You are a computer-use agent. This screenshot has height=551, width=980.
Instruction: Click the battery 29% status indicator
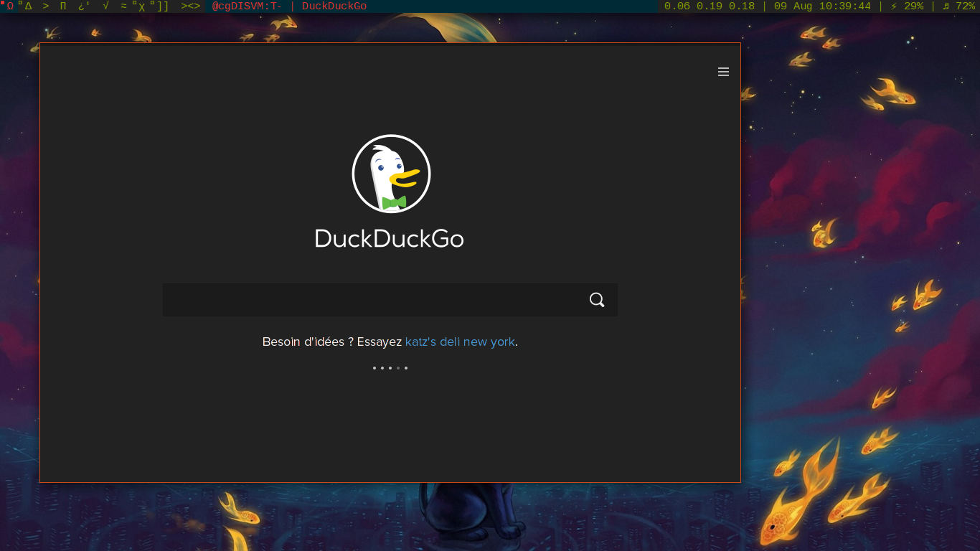click(x=907, y=6)
